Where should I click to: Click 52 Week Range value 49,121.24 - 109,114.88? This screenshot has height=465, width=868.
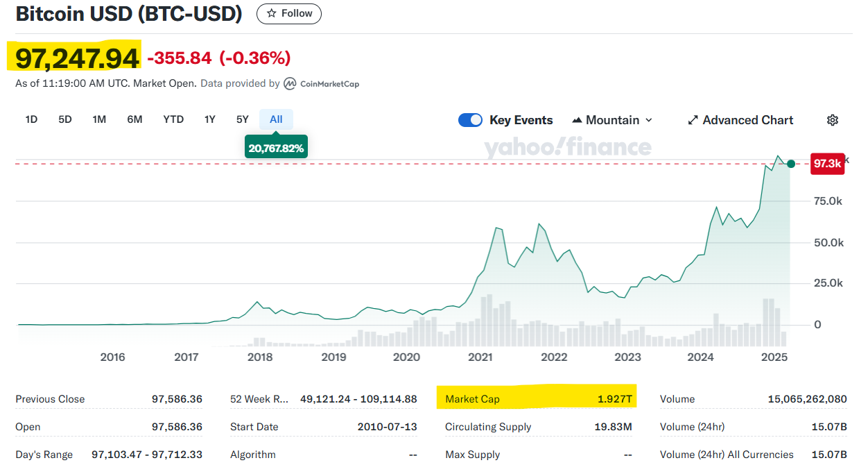point(358,399)
